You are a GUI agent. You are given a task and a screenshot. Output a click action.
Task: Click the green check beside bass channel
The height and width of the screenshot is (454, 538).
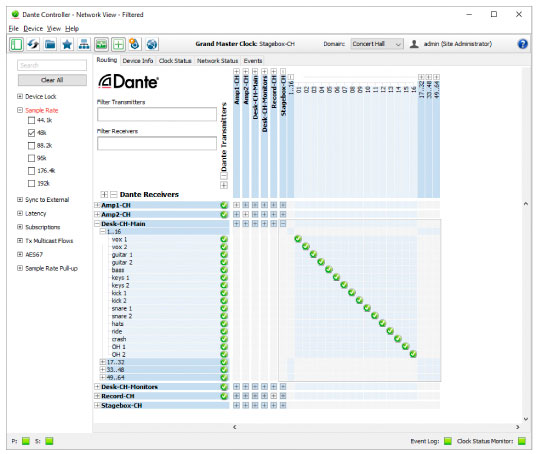click(224, 270)
